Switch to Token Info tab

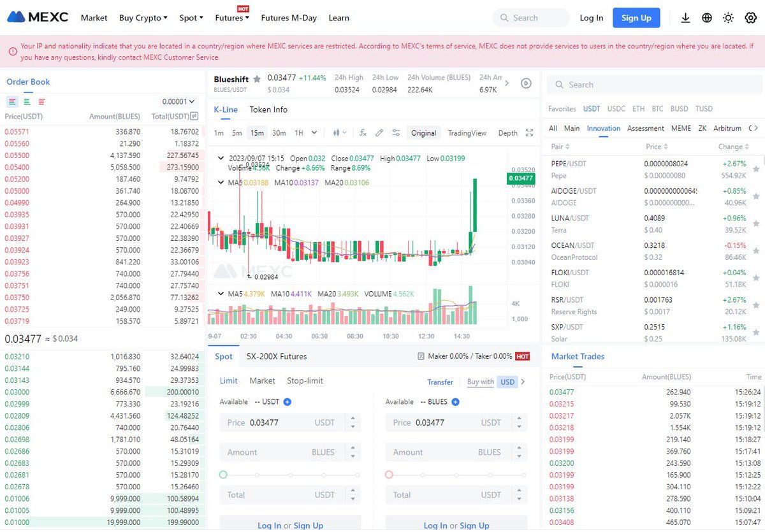268,110
